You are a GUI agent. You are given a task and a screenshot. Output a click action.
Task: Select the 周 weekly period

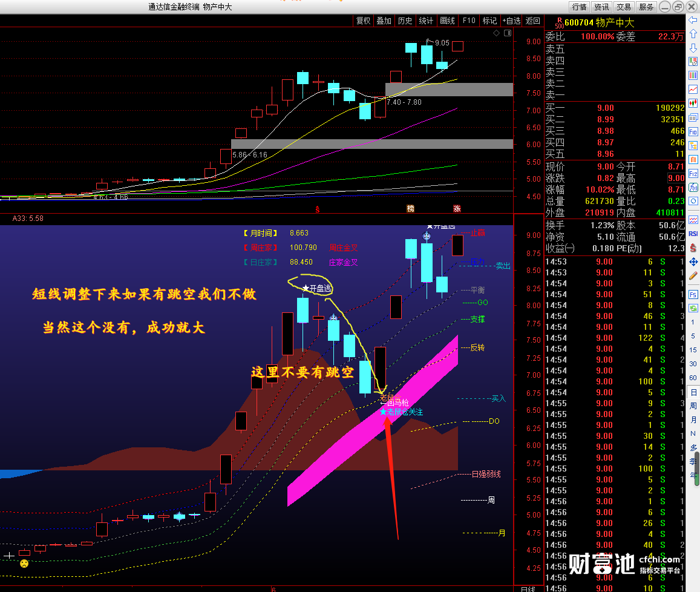coord(693,406)
